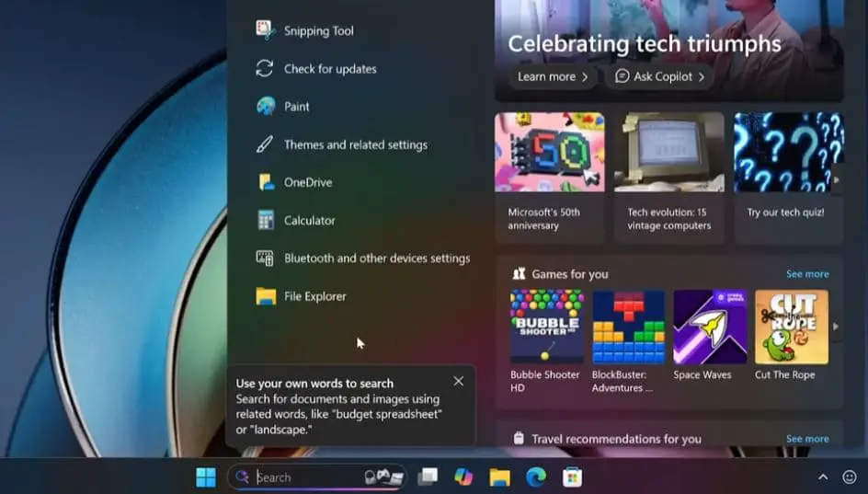Viewport: 868px width, 494px height.
Task: Click into the taskbar Search field
Action: click(x=303, y=477)
